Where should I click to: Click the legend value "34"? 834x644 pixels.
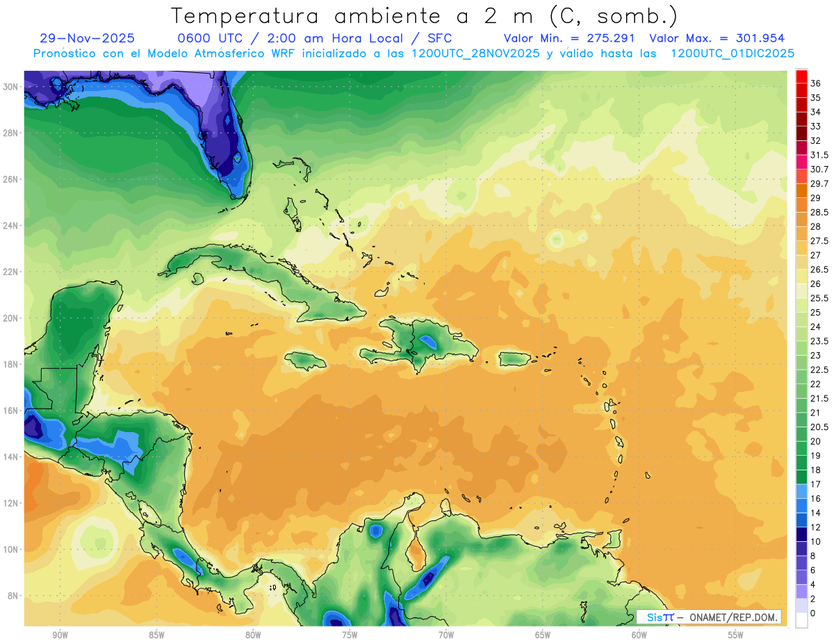[x=816, y=112]
